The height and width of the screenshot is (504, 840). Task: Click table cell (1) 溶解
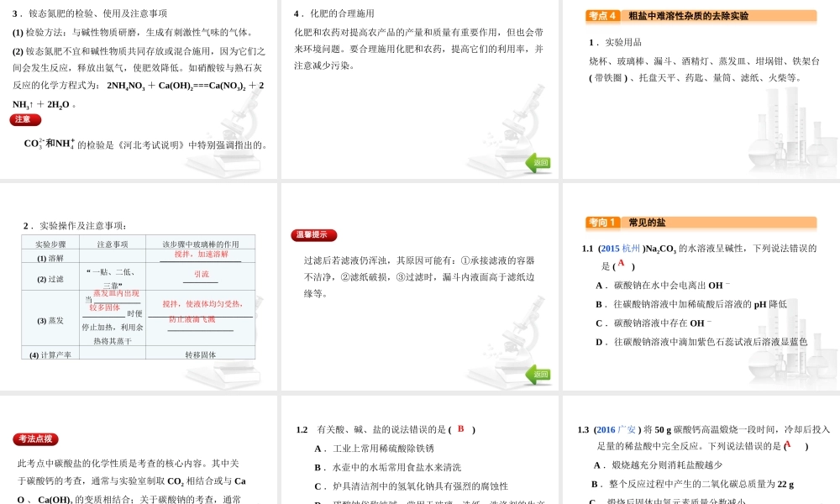click(x=50, y=258)
